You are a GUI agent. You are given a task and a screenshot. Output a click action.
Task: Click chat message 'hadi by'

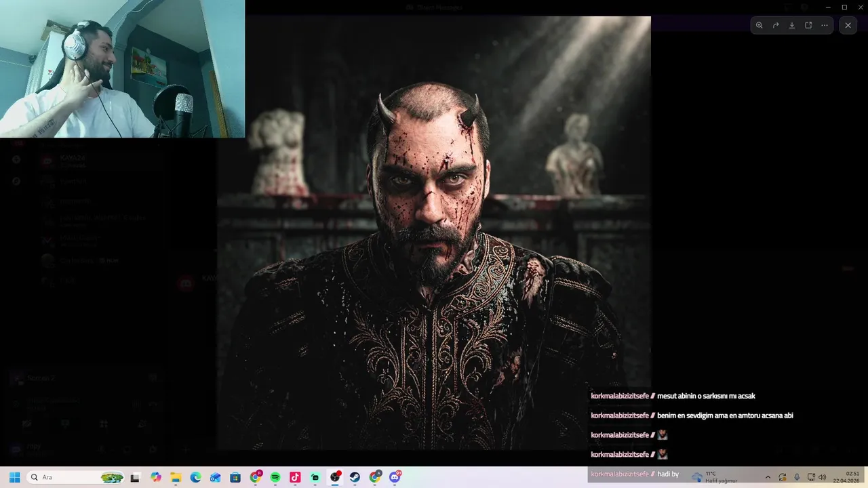668,474
